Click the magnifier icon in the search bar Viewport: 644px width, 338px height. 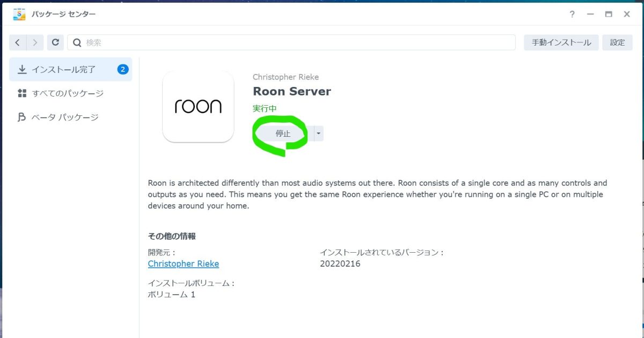click(77, 42)
